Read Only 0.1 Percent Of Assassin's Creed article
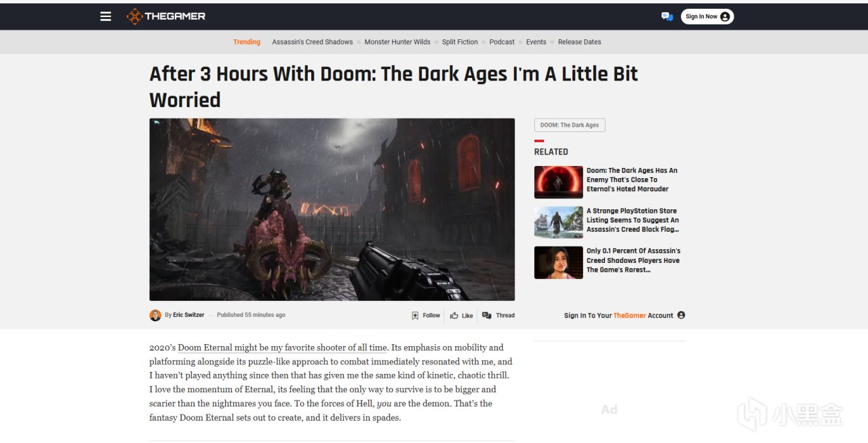Image resolution: width=868 pixels, height=443 pixels. tap(633, 260)
